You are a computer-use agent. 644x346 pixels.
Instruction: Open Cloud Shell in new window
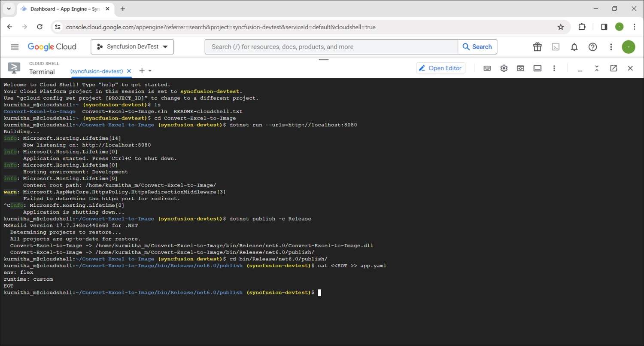click(613, 68)
